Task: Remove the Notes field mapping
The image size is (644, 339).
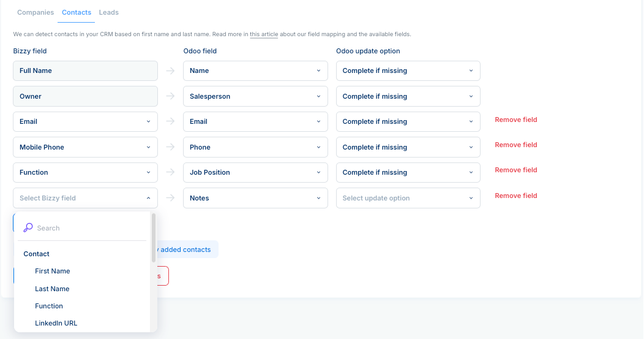Action: (x=516, y=196)
